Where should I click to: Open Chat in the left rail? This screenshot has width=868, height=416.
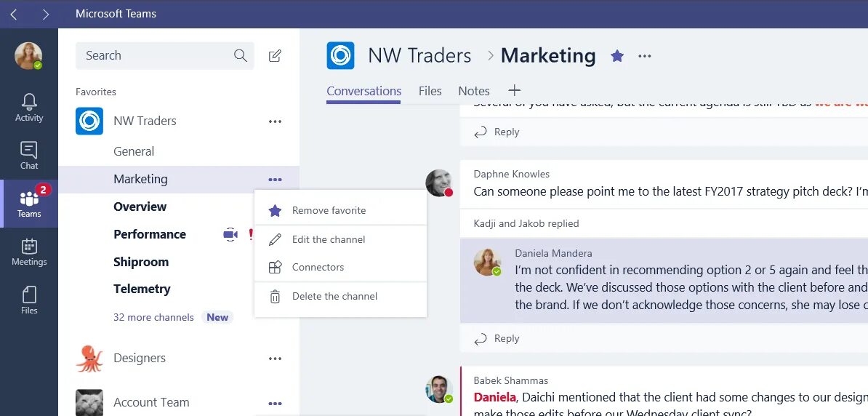pos(29,156)
